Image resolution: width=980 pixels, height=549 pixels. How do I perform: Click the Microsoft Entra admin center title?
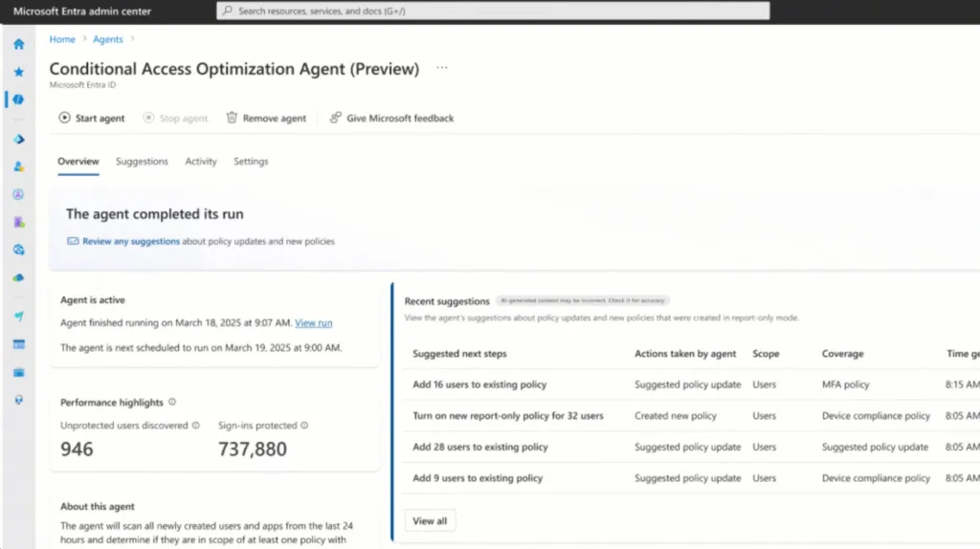point(82,11)
